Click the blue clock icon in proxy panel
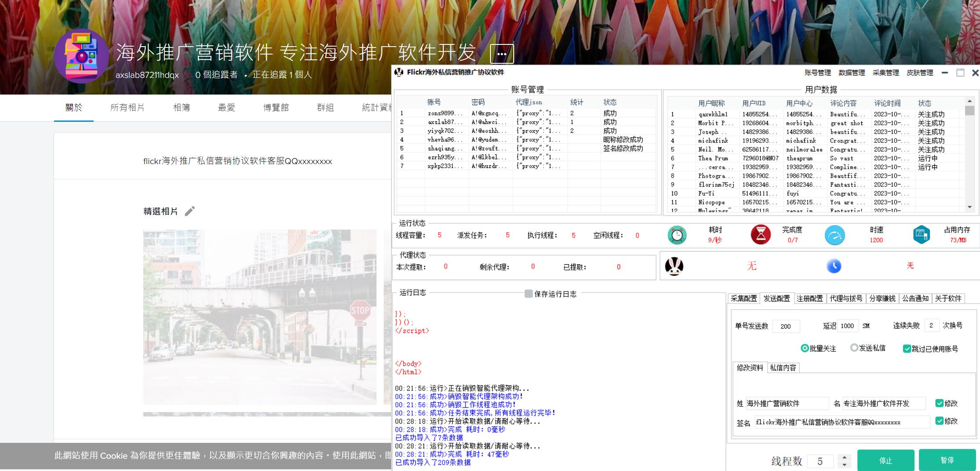This screenshot has width=980, height=471. [835, 267]
